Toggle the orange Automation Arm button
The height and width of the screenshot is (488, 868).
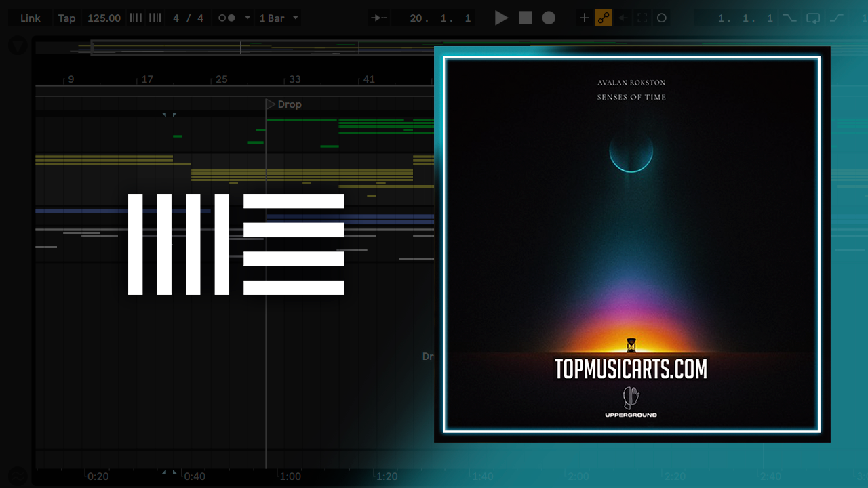(603, 18)
